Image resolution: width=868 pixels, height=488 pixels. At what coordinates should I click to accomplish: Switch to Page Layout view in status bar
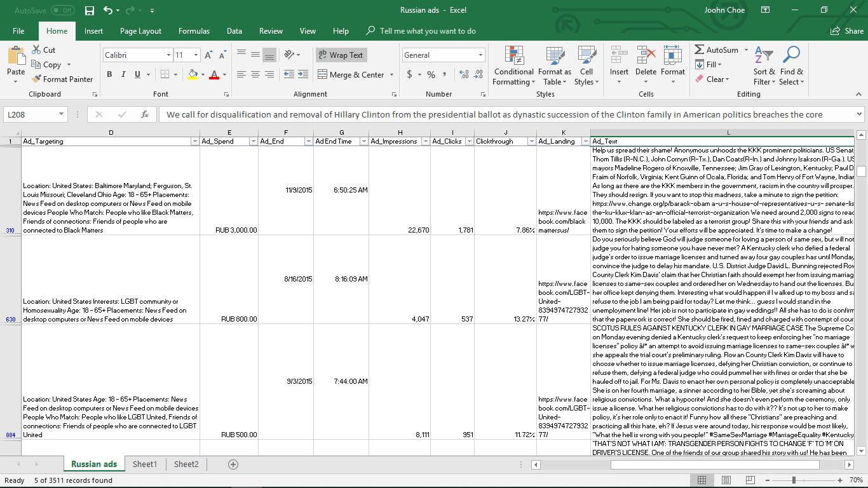click(726, 480)
